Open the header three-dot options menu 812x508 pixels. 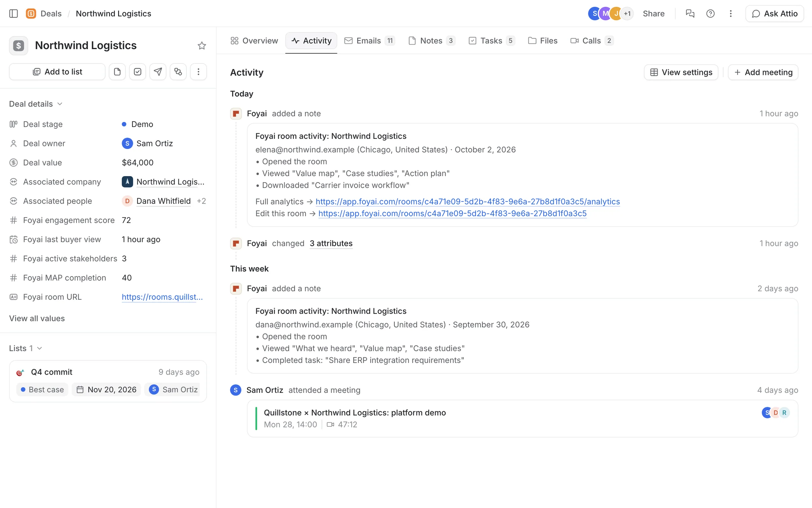click(730, 14)
